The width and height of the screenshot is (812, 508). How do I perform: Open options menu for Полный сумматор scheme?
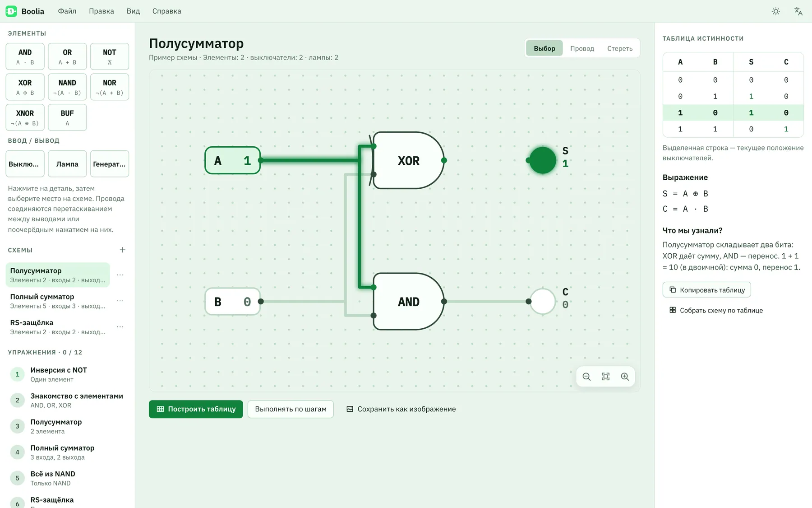pos(120,301)
